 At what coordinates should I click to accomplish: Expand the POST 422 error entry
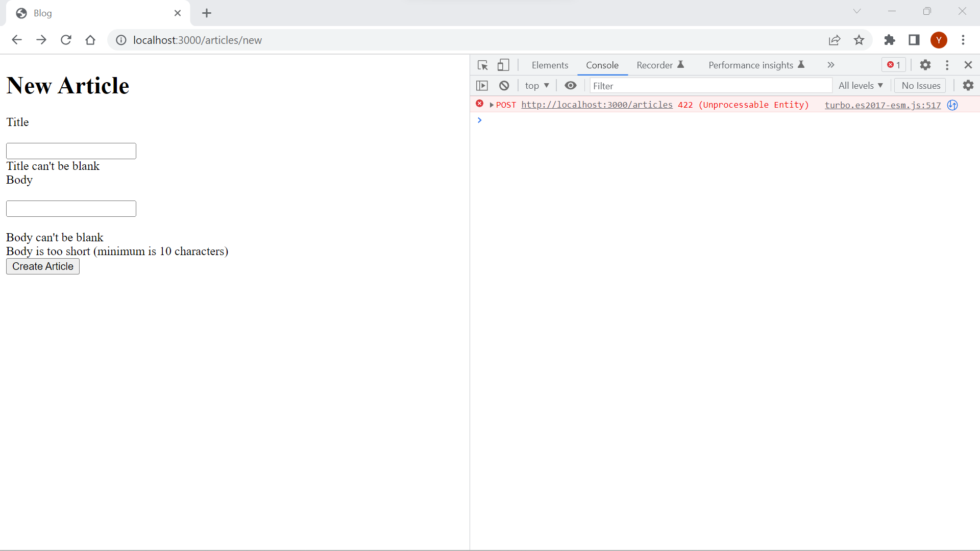pyautogui.click(x=492, y=105)
